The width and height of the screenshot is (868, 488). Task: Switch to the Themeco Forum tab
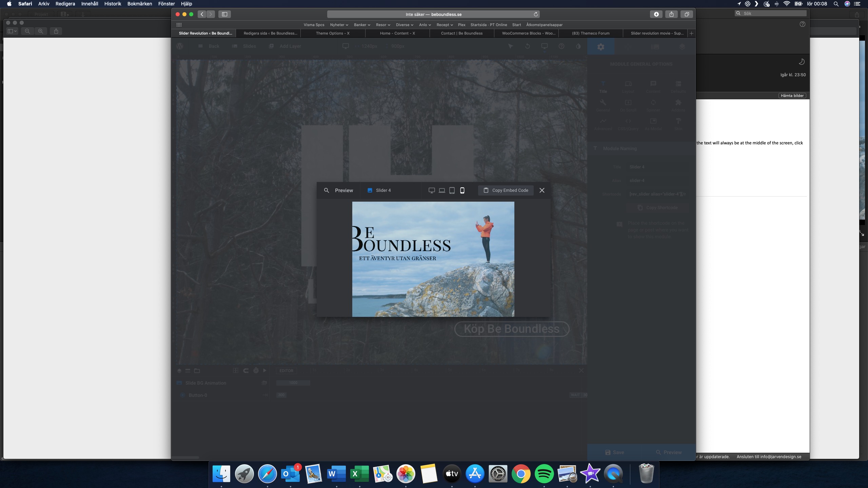coord(591,33)
